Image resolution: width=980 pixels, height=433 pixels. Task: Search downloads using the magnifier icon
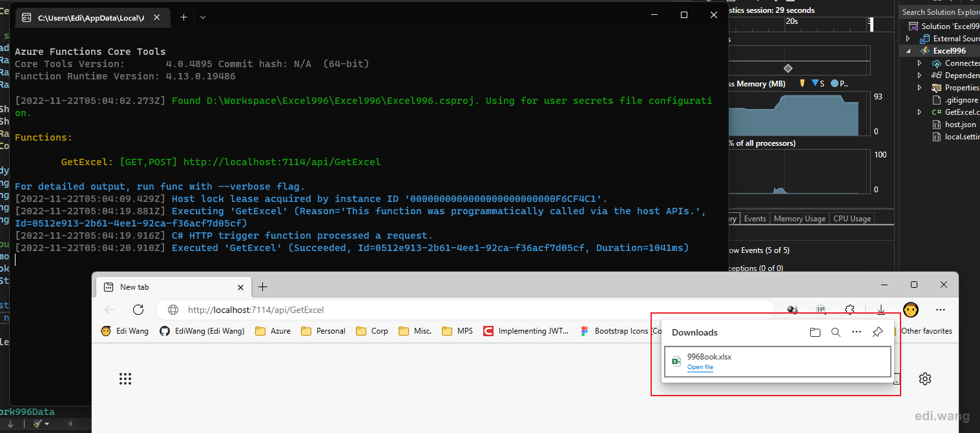tap(836, 332)
